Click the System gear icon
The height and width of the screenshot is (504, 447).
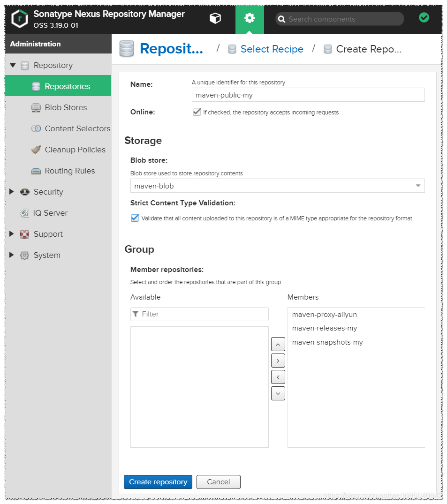coord(24,255)
